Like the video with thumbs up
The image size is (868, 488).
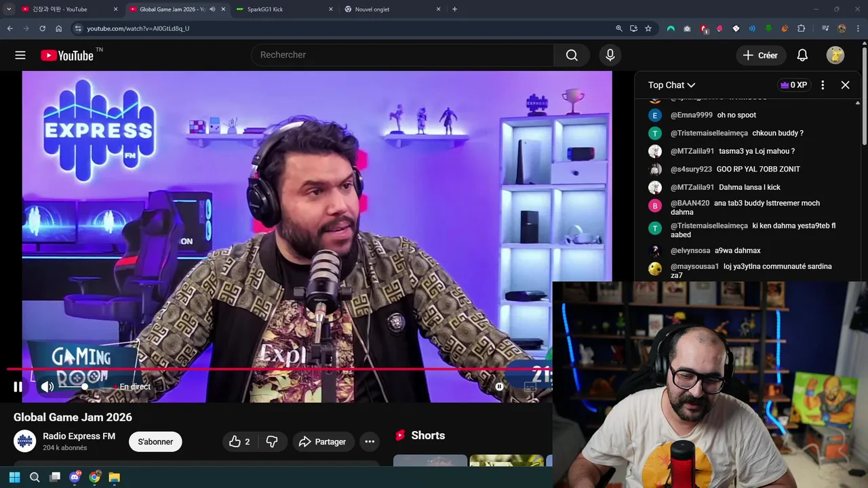coord(239,442)
